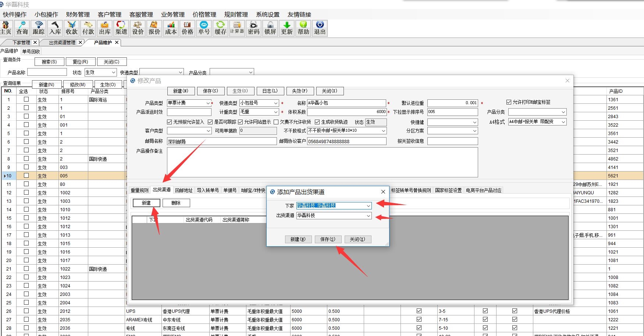This screenshot has width=644, height=336.
Task: Expand the 计重类型 dropdown
Action: [275, 112]
